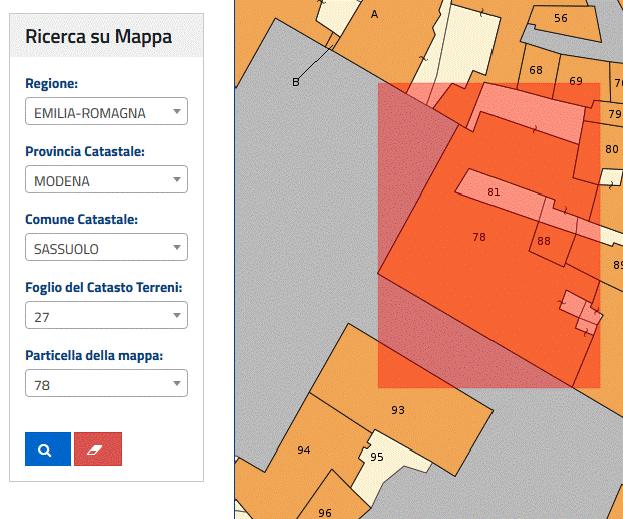
Task: Open the Particella della mappa dropdown
Action: coord(106,384)
